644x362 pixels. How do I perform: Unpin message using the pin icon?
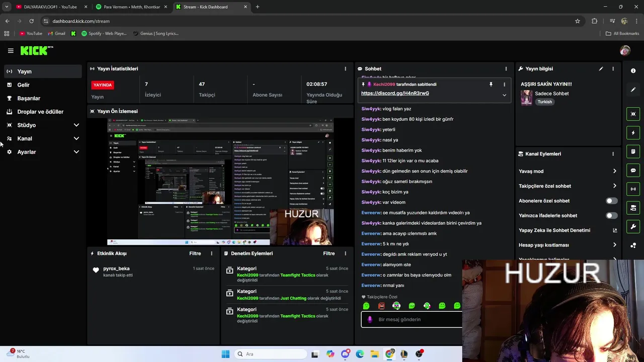point(491,84)
